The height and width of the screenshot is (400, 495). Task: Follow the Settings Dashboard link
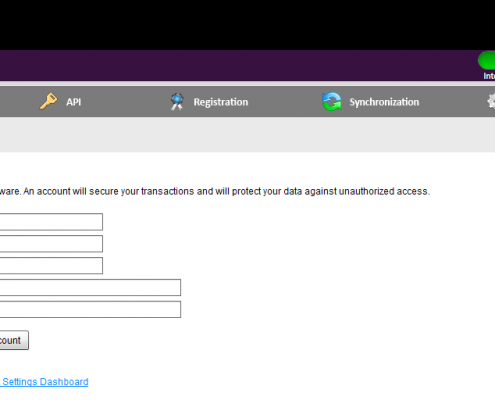(x=44, y=382)
